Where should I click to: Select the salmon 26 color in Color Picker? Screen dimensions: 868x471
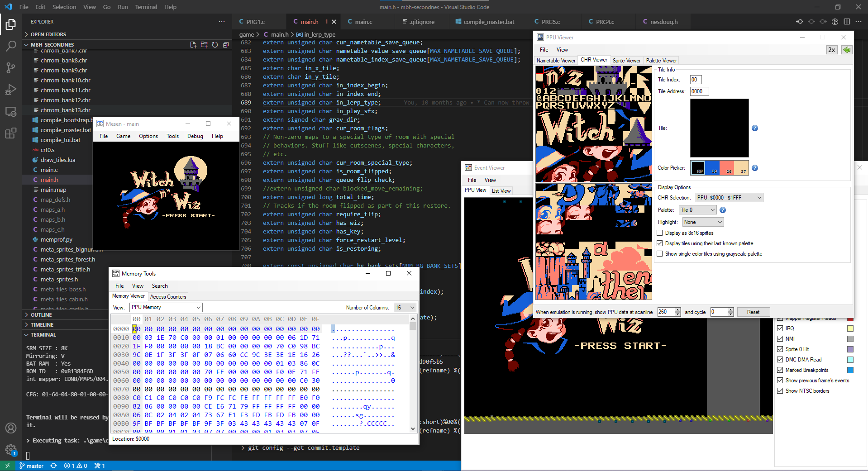click(x=727, y=168)
